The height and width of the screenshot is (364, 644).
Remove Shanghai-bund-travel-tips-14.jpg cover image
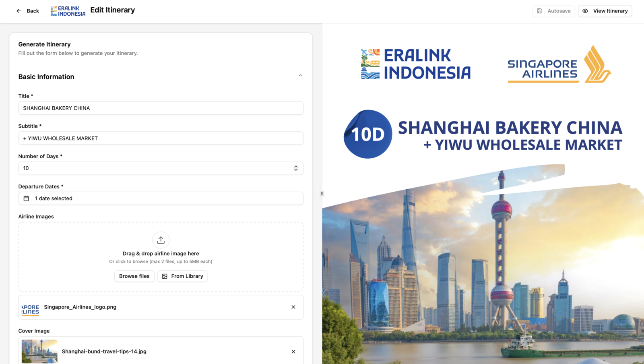[293, 352]
